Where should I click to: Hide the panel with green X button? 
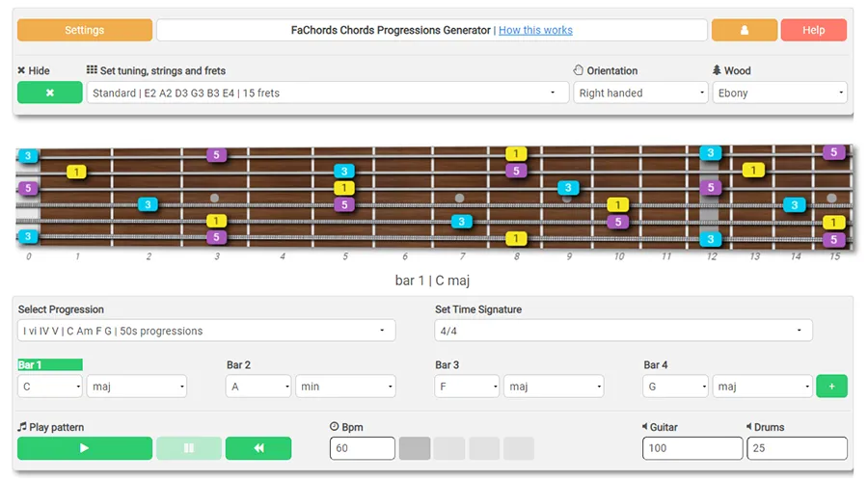pyautogui.click(x=50, y=93)
